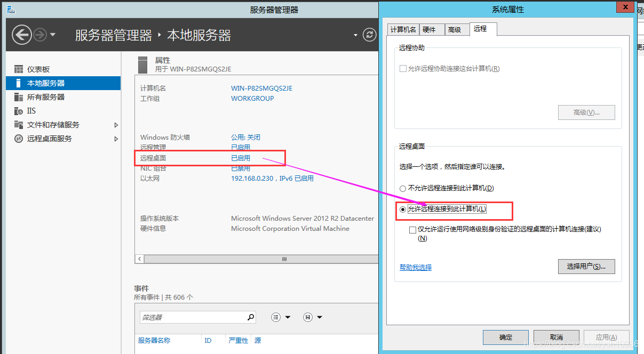The width and height of the screenshot is (644, 354).
Task: Click 远程管理 status 已启用 link
Action: point(241,147)
